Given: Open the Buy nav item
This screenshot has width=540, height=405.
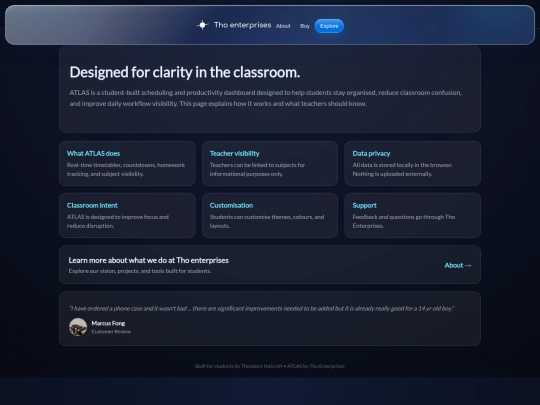Looking at the screenshot, I should [x=305, y=26].
